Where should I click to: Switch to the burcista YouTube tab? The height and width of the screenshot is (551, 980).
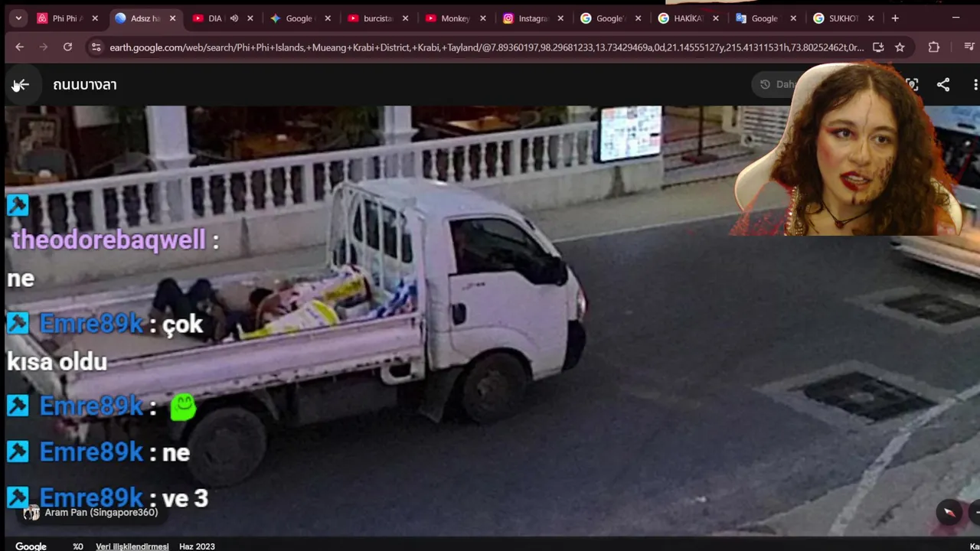(x=377, y=18)
